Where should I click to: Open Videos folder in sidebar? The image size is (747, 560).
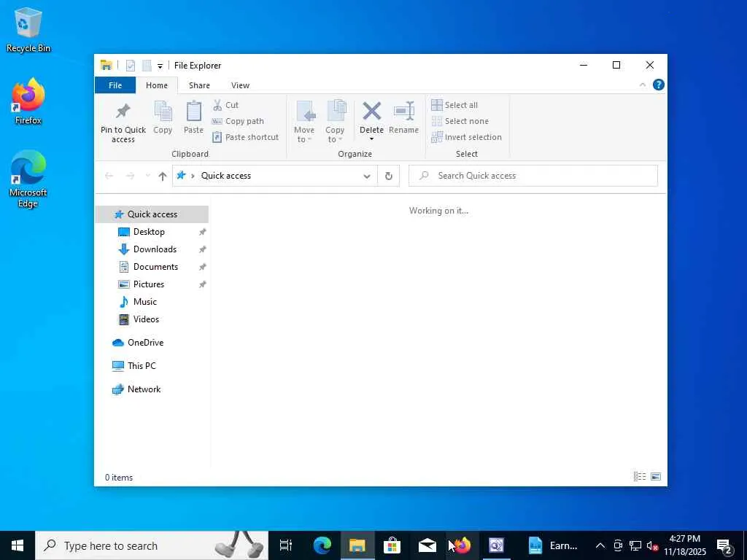point(146,319)
